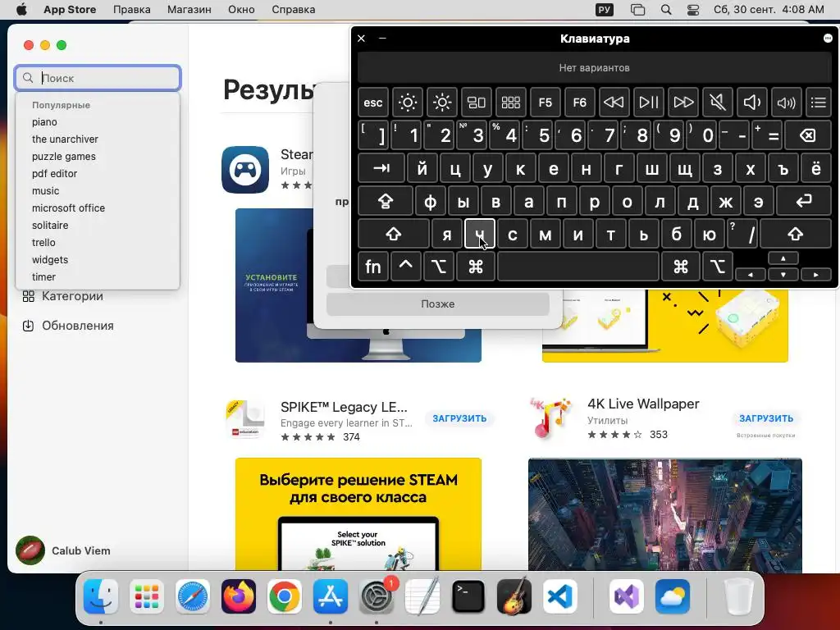Click the down arrow key
This screenshot has width=840, height=630.
tap(783, 275)
